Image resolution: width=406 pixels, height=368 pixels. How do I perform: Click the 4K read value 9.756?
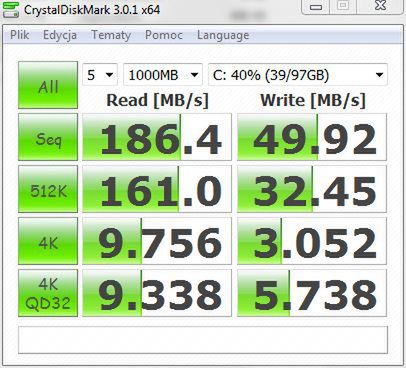click(157, 241)
